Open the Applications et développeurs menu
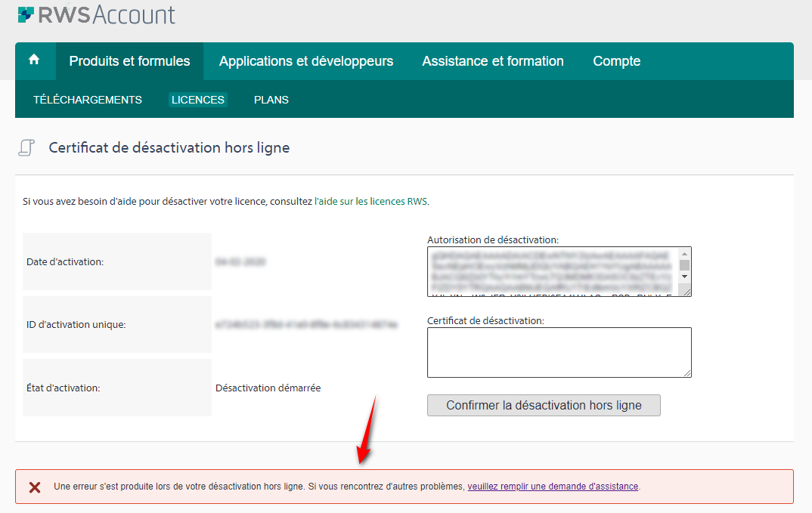The image size is (812, 513). pos(305,60)
